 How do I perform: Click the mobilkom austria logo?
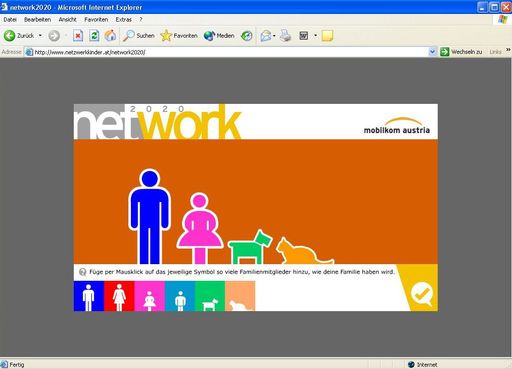click(397, 126)
